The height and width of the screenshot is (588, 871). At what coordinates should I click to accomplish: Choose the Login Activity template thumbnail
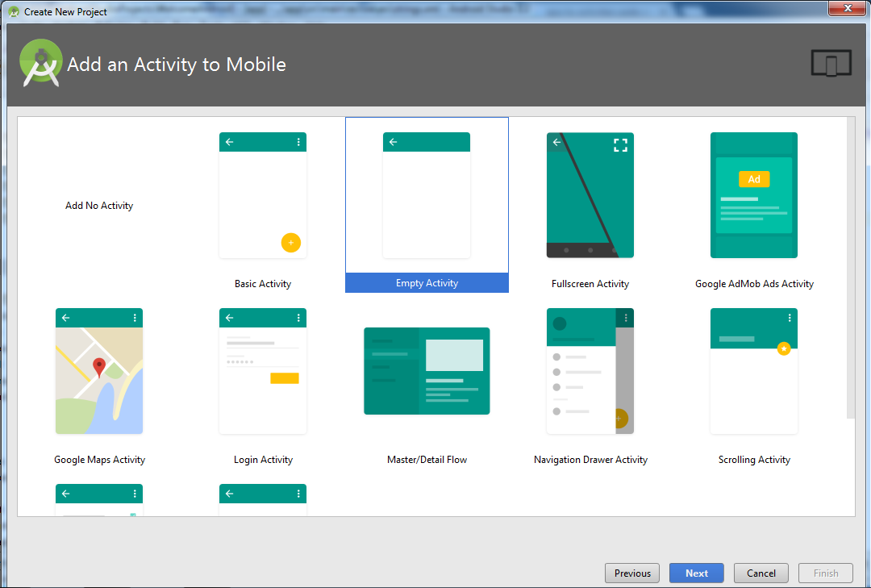pyautogui.click(x=263, y=371)
